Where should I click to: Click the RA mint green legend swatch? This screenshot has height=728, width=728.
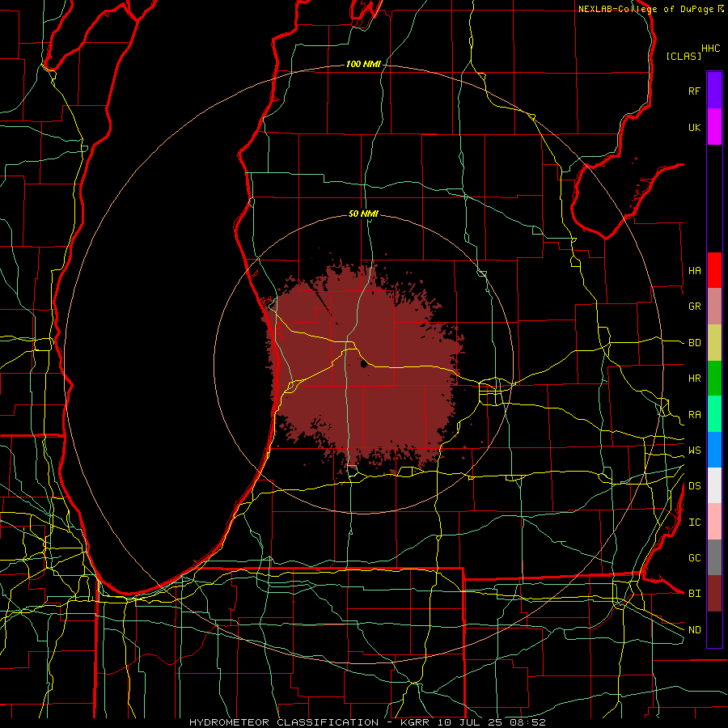(x=714, y=414)
